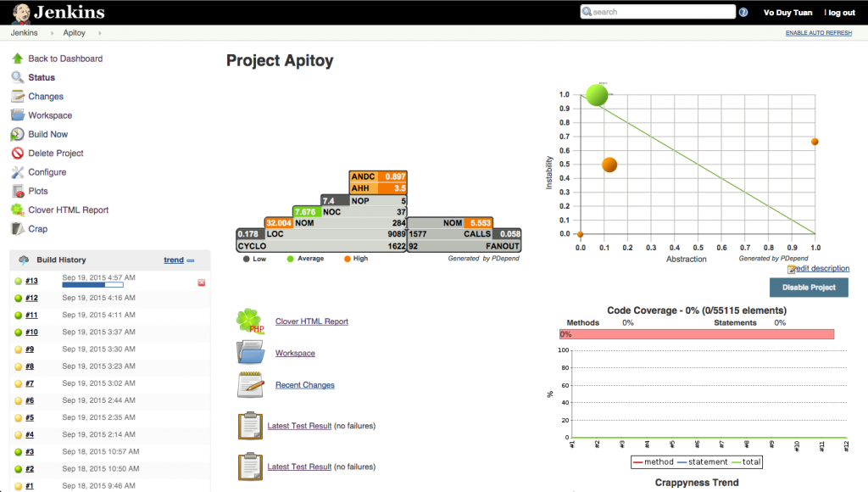Open Configure via its tools icon
This screenshot has width=868, height=492.
[x=17, y=172]
